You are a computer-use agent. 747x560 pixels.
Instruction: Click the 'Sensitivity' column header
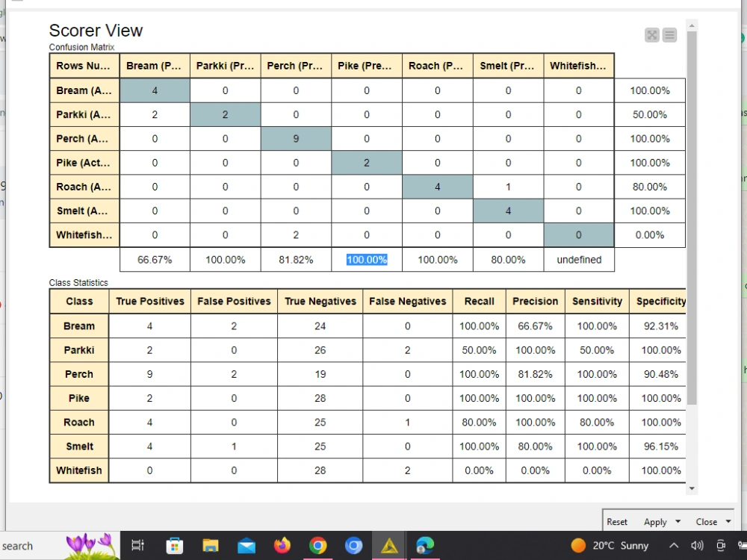[x=597, y=302]
